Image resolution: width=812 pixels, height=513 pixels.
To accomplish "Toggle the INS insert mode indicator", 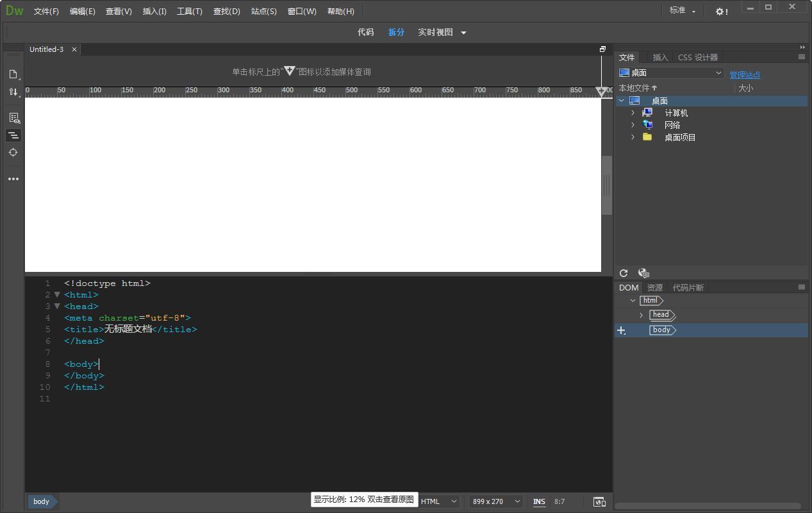I will click(x=539, y=501).
